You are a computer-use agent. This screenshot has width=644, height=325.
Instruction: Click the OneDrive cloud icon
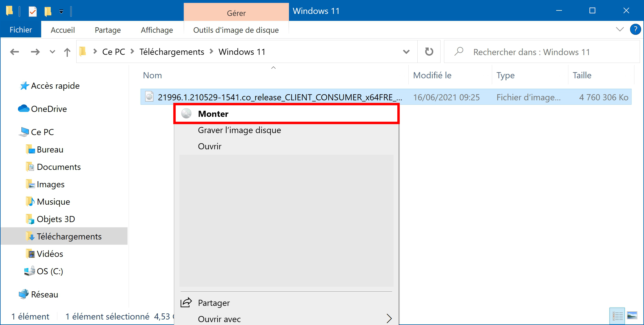(x=24, y=108)
